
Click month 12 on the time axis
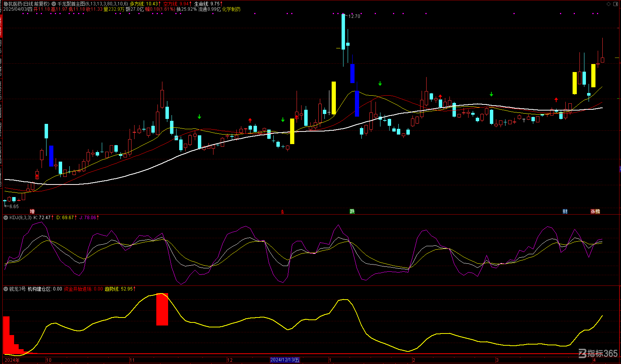click(x=229, y=360)
